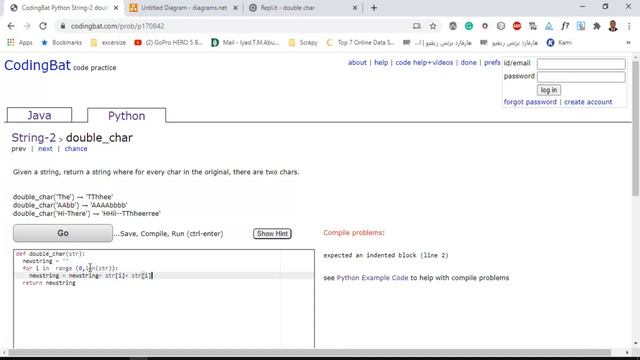The image size is (640, 360).
Task: Click inside the code editor on return newstring
Action: (x=49, y=283)
